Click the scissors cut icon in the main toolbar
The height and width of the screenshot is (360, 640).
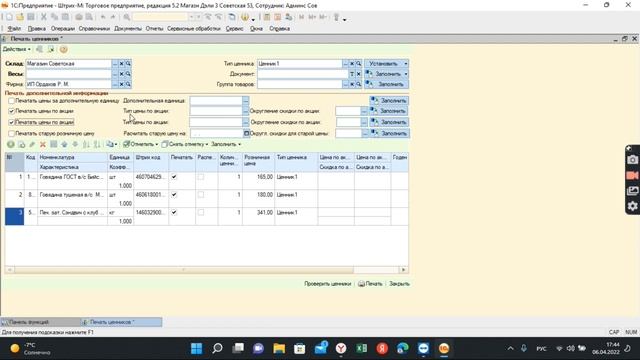coord(43,17)
